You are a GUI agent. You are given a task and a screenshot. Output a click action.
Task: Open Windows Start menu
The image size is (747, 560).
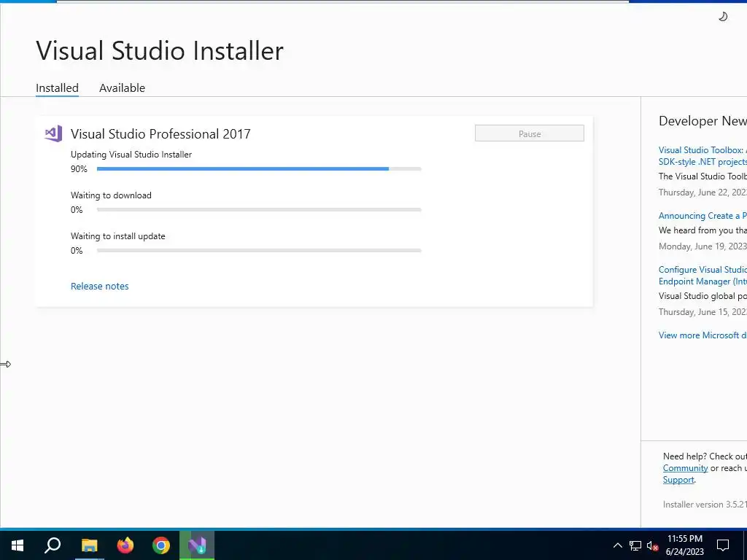tap(18, 545)
